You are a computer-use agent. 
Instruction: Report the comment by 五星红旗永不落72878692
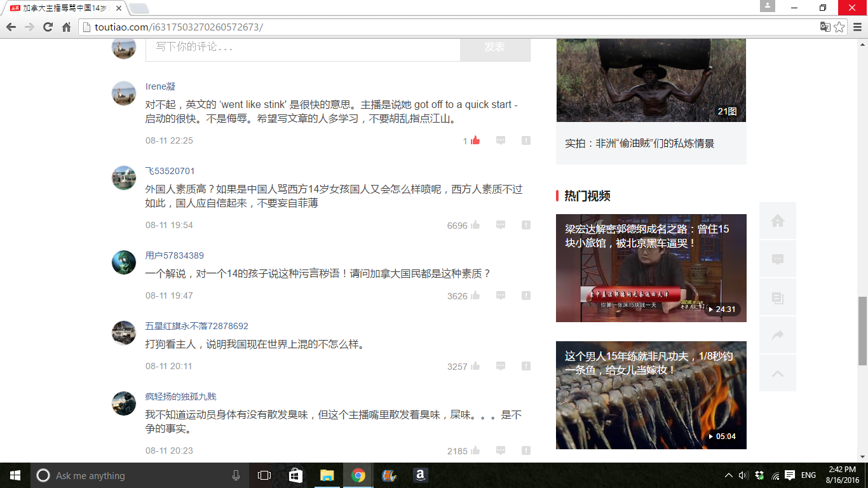pos(526,366)
